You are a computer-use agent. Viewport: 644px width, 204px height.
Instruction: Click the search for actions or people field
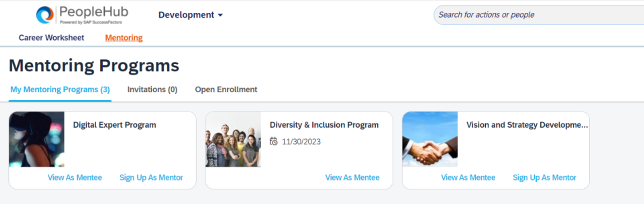(537, 15)
